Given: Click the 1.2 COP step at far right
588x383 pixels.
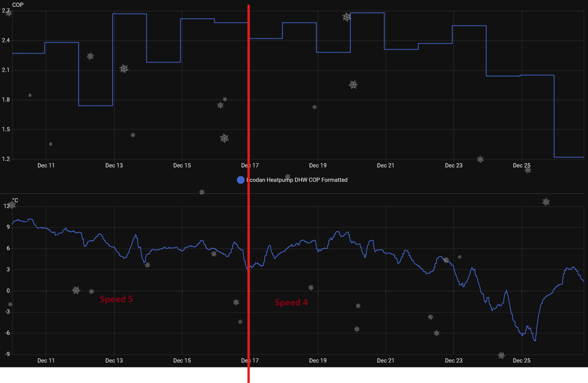Looking at the screenshot, I should tap(569, 157).
